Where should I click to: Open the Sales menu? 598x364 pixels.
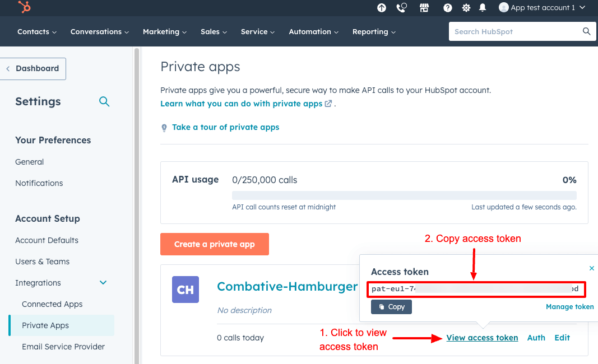coord(214,31)
